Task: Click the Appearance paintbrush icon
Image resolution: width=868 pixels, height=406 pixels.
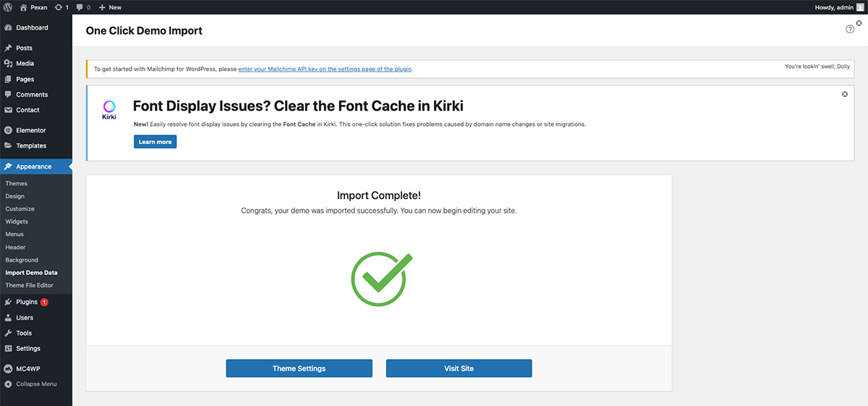Action: point(8,166)
